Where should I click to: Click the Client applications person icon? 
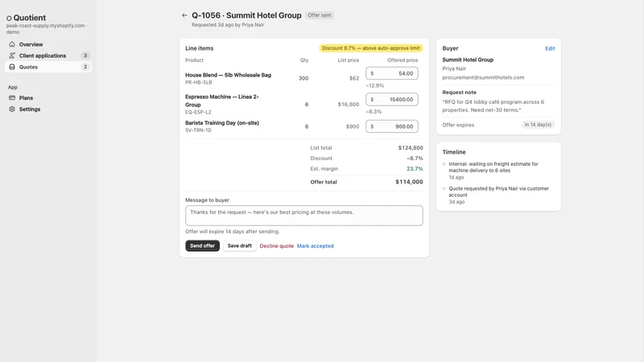pos(12,56)
